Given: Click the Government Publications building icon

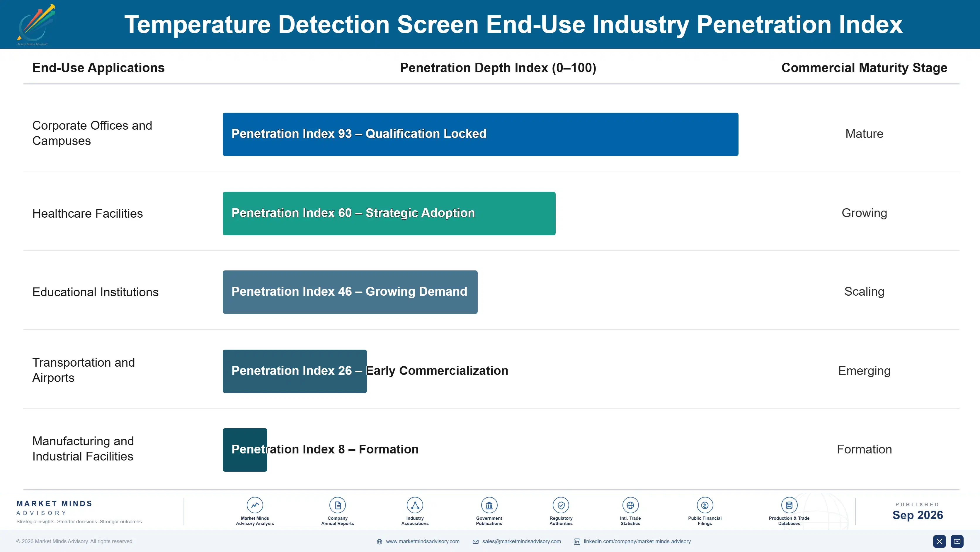Looking at the screenshot, I should click(489, 505).
